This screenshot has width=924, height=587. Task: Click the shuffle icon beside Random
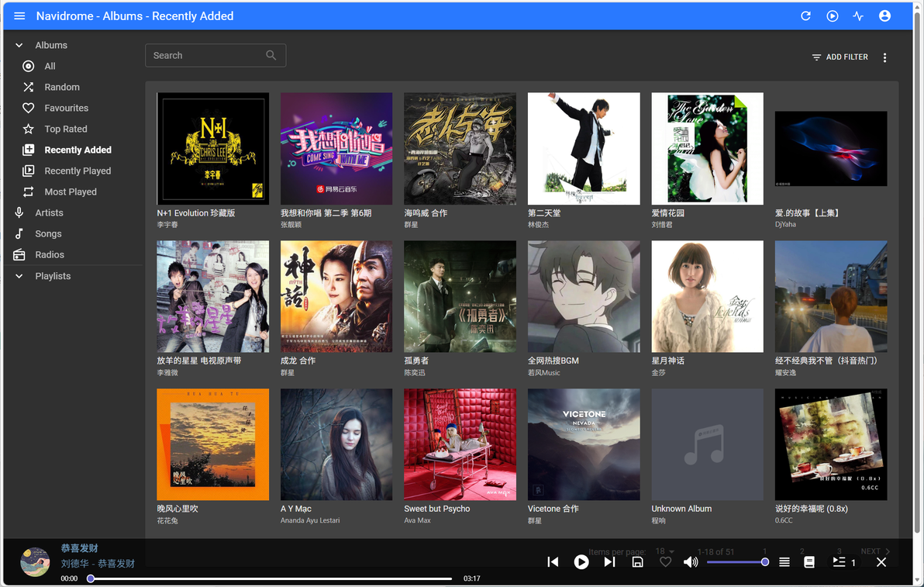pyautogui.click(x=28, y=87)
